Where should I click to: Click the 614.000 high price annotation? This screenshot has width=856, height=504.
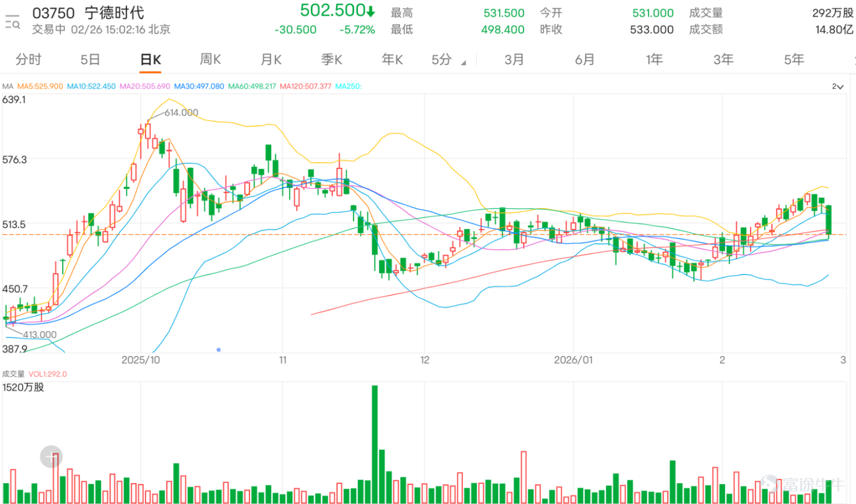tap(181, 113)
